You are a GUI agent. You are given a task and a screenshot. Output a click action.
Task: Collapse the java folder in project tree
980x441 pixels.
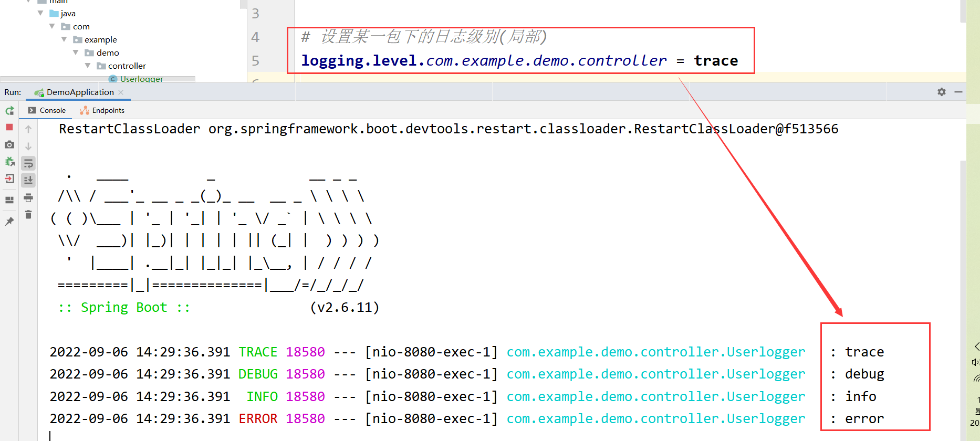[40, 13]
